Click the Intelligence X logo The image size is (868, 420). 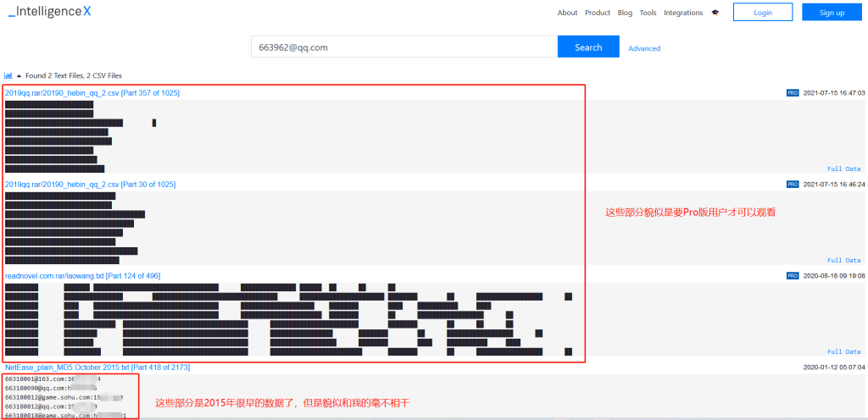pos(50,12)
